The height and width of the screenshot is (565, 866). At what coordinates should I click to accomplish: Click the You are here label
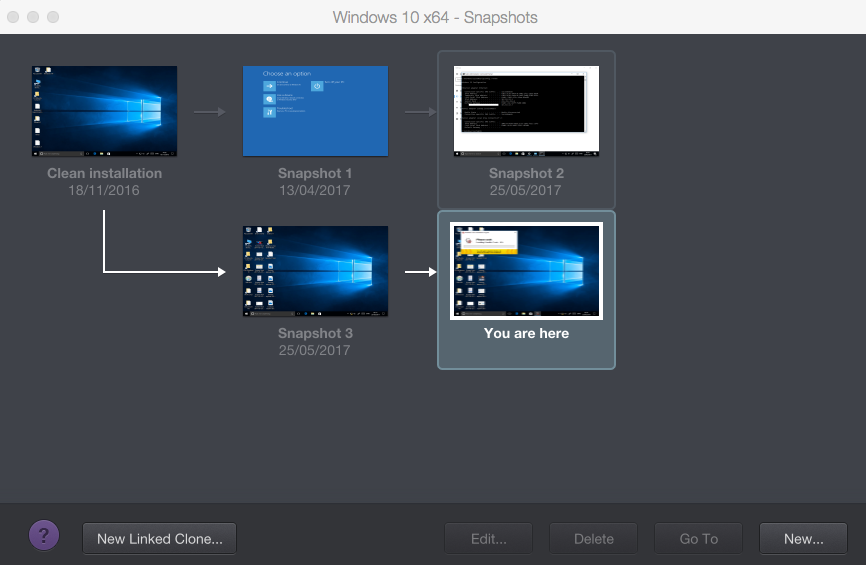point(526,334)
